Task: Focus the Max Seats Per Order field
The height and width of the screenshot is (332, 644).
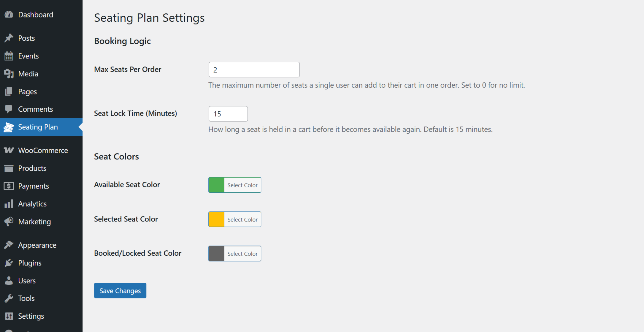Action: pos(254,70)
